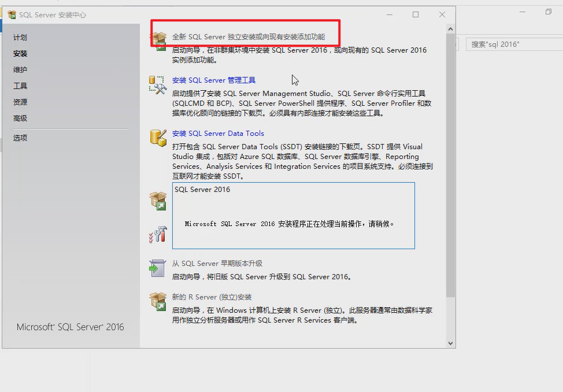Viewport: 563px width, 392px height.
Task: Open 安装 SQL Server Data Tools link
Action: (x=218, y=134)
